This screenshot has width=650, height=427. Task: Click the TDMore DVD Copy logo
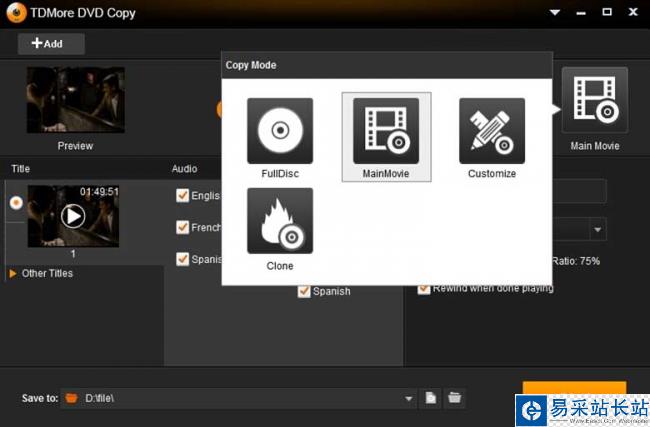click(x=17, y=12)
